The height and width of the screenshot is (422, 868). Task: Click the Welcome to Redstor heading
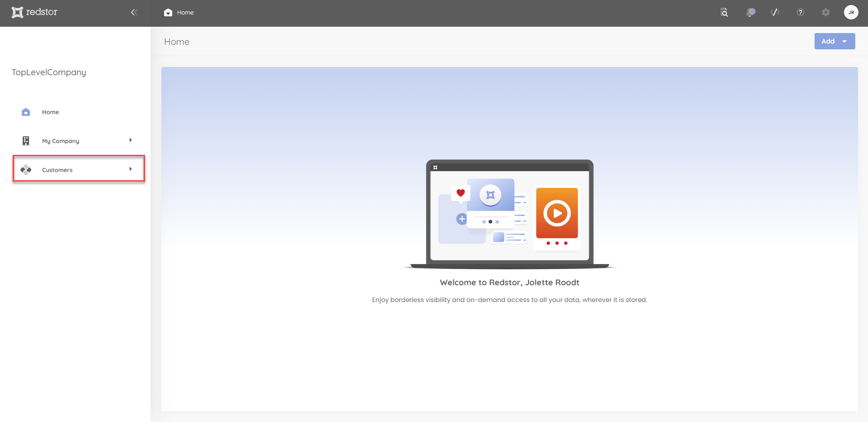tap(509, 283)
